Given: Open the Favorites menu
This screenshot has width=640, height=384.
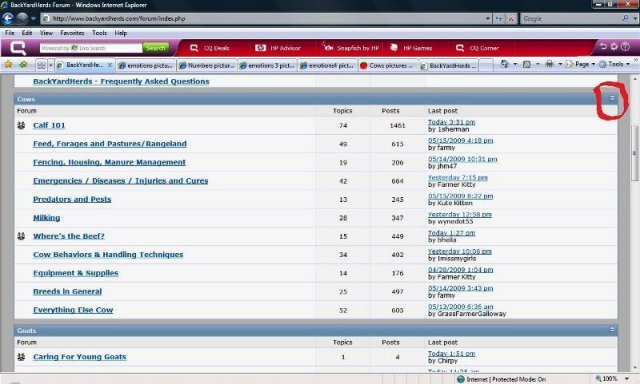Looking at the screenshot, I should click(72, 33).
